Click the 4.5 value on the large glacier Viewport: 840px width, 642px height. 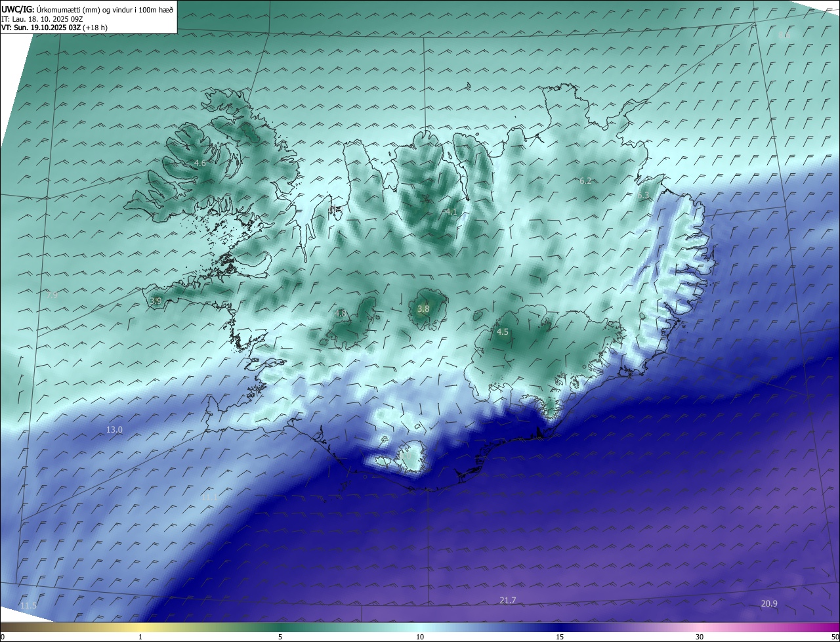(x=503, y=332)
